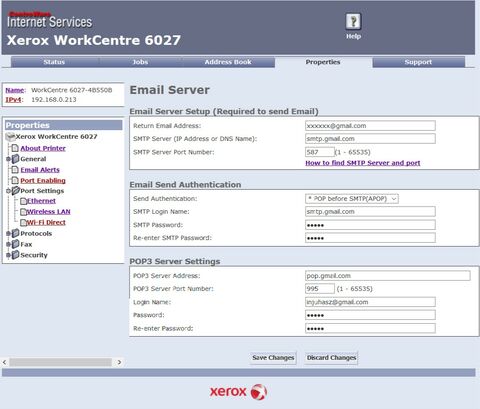Image resolution: width=480 pixels, height=409 pixels.
Task: Click the General folder icon
Action: [15, 159]
